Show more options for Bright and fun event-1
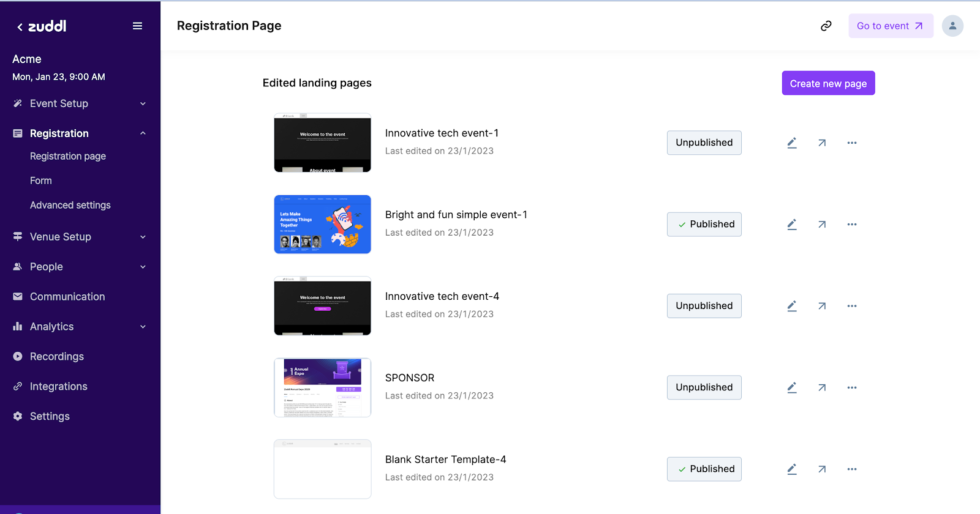The width and height of the screenshot is (980, 514). point(852,225)
